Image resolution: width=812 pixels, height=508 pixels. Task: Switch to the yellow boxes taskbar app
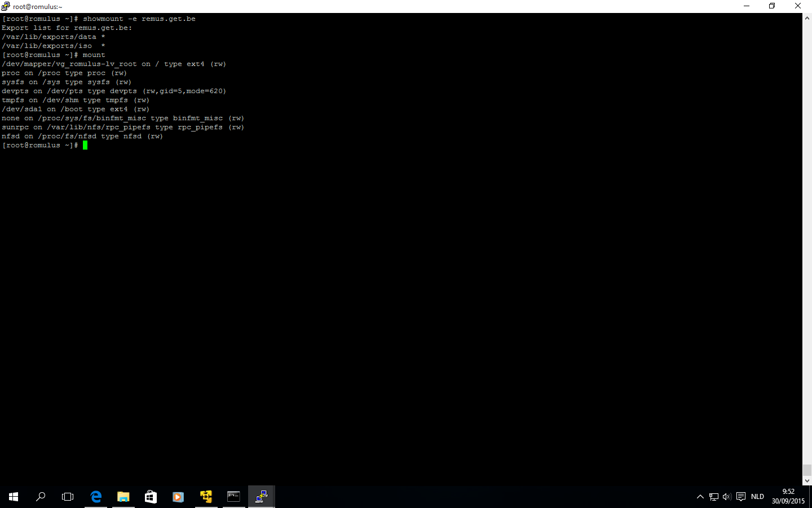pos(206,497)
